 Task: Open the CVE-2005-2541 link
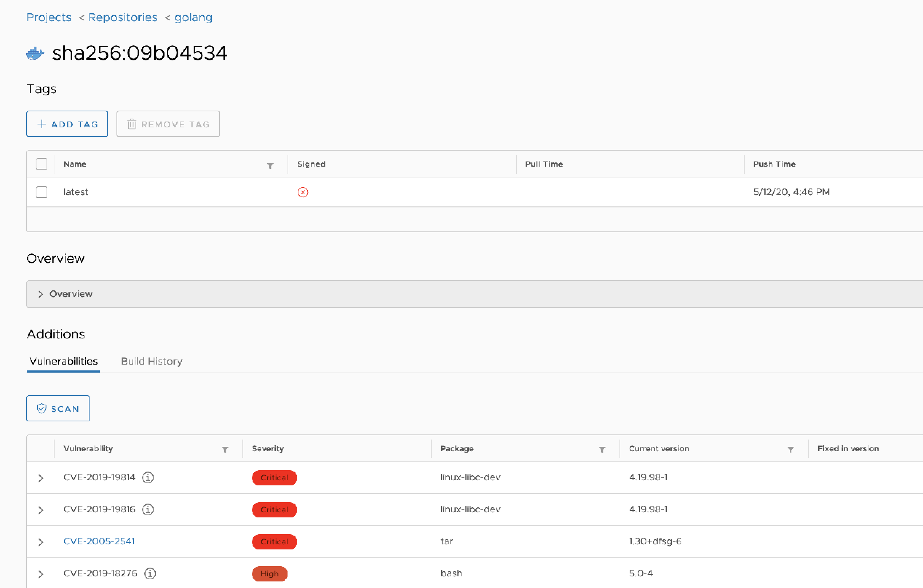coord(99,541)
